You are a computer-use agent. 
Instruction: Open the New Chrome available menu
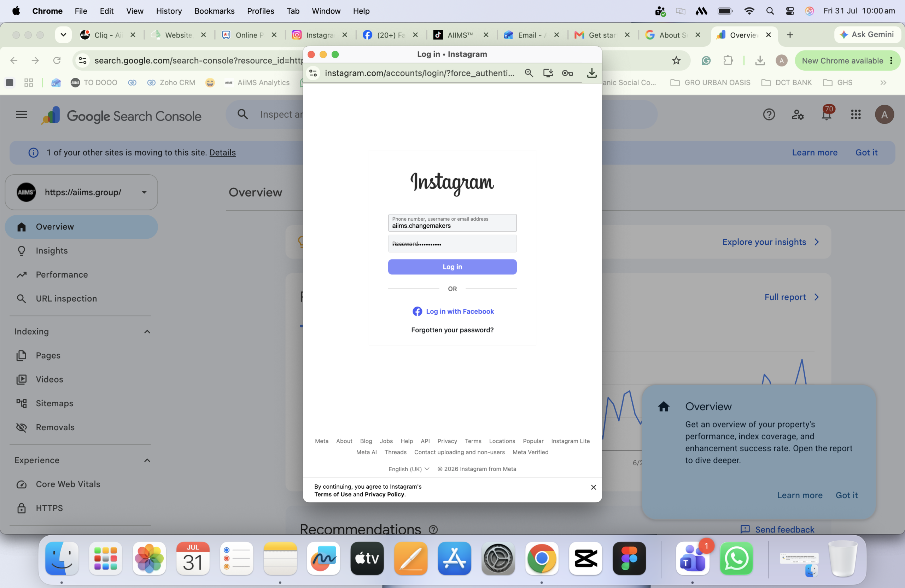click(x=848, y=61)
